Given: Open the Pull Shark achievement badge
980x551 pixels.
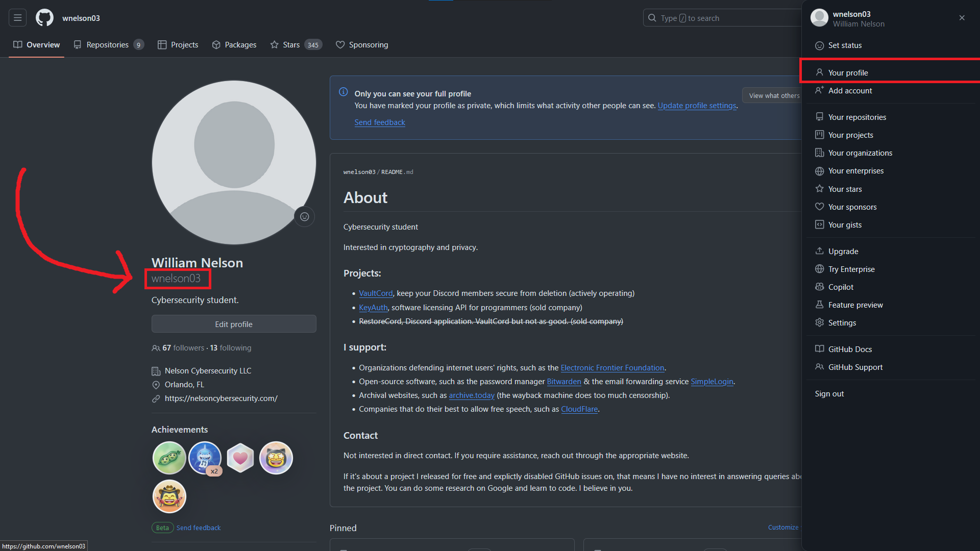Looking at the screenshot, I should tap(205, 458).
